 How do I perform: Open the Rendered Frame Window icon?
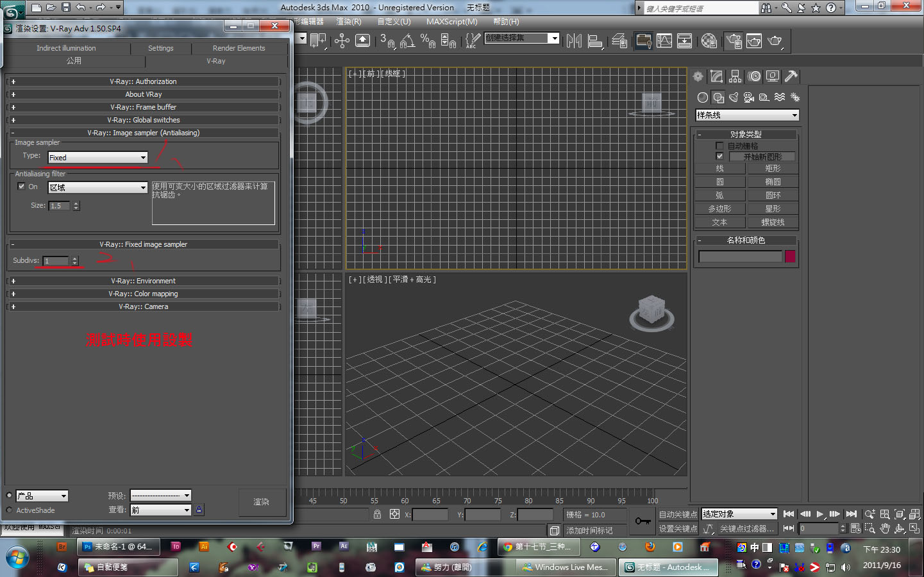(x=754, y=41)
